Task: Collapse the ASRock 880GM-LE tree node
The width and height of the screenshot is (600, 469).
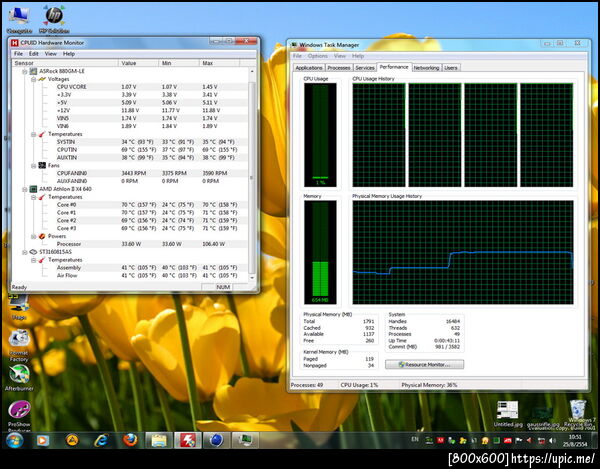Action: click(x=24, y=72)
